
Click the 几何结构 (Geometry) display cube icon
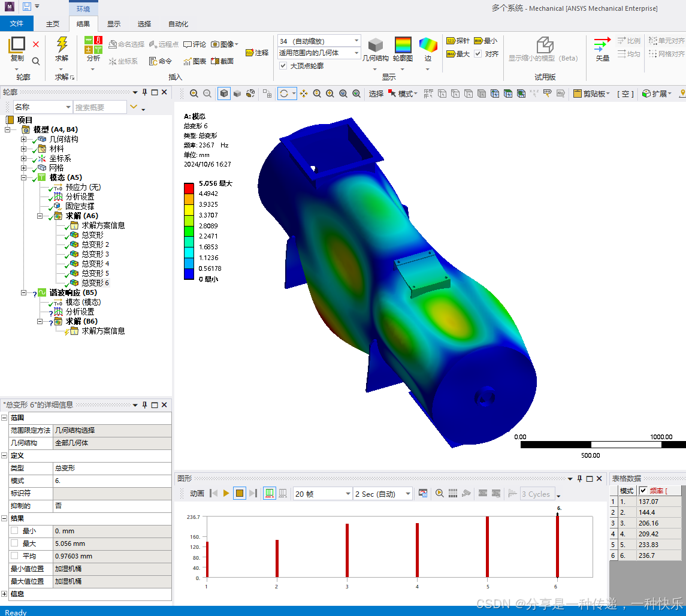point(376,44)
